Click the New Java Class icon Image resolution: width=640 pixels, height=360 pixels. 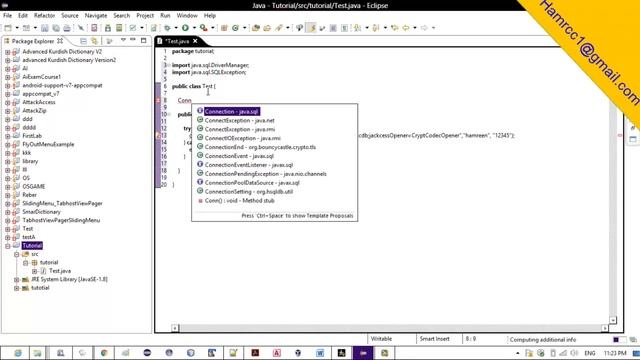click(x=236, y=28)
